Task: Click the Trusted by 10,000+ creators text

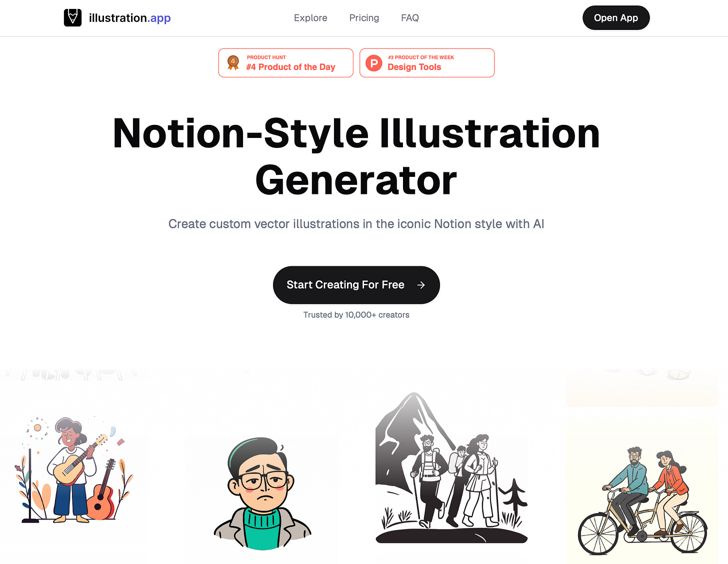Action: 356,315
